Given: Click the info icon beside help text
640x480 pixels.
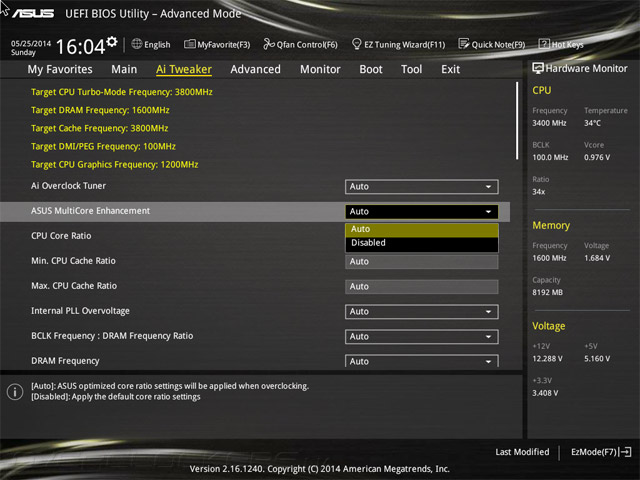Looking at the screenshot, I should 15,392.
